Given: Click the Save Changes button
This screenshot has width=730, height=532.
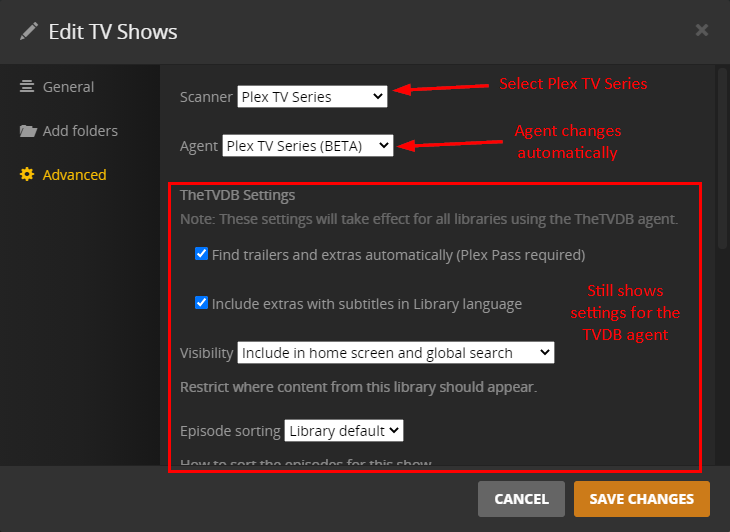Looking at the screenshot, I should point(642,499).
